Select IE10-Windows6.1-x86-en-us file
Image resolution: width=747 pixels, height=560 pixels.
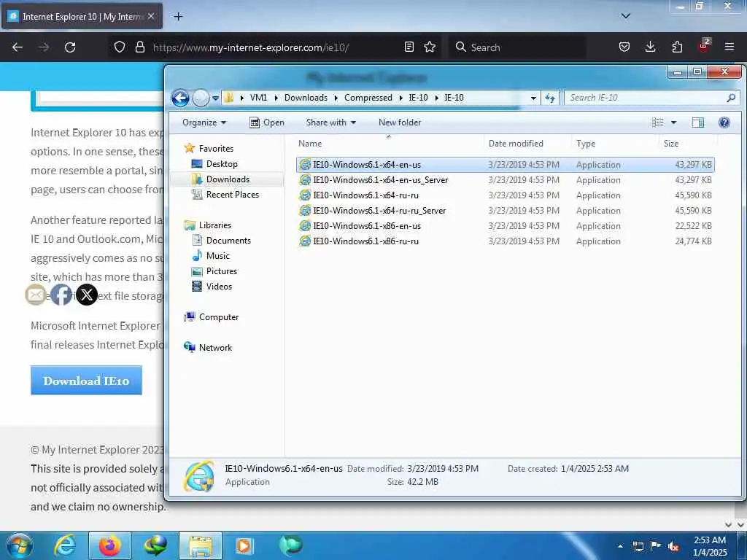tap(505, 226)
